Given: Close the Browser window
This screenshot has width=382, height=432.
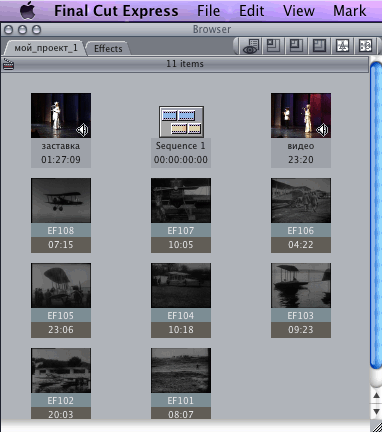Looking at the screenshot, I should point(9,30).
